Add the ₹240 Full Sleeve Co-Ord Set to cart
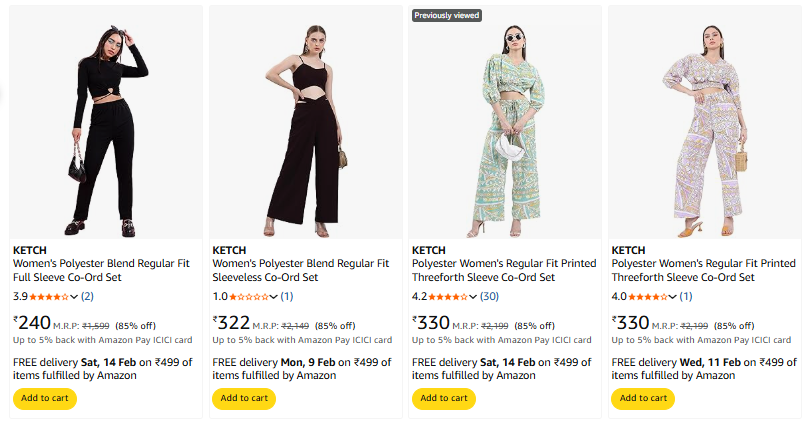806x421 pixels. [44, 398]
